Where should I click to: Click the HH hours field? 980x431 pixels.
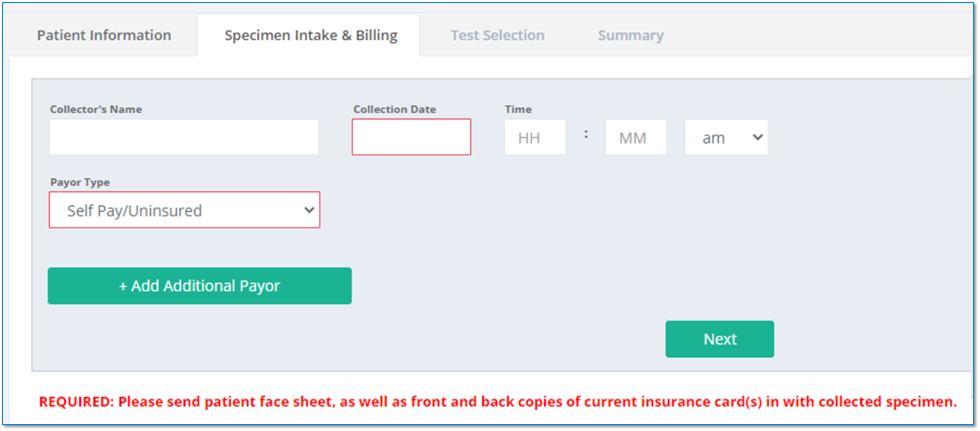(x=535, y=136)
